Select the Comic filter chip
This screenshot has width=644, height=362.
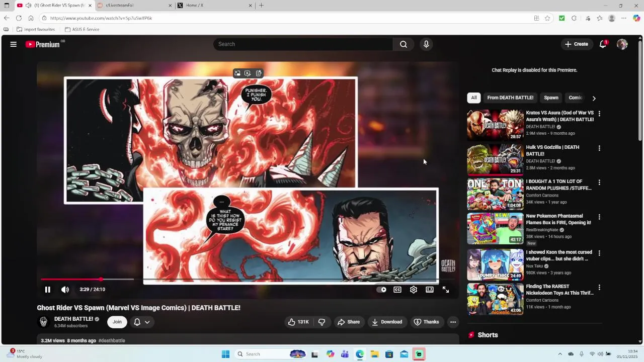tap(575, 98)
